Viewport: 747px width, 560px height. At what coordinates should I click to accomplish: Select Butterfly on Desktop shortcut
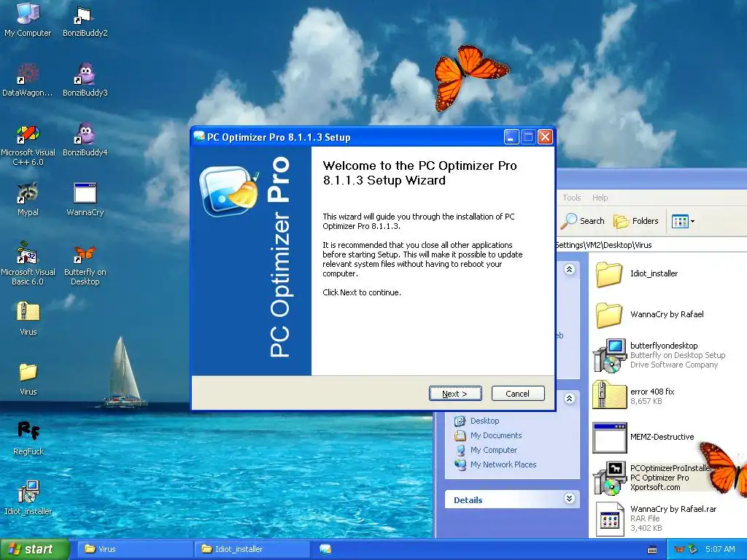[85, 265]
